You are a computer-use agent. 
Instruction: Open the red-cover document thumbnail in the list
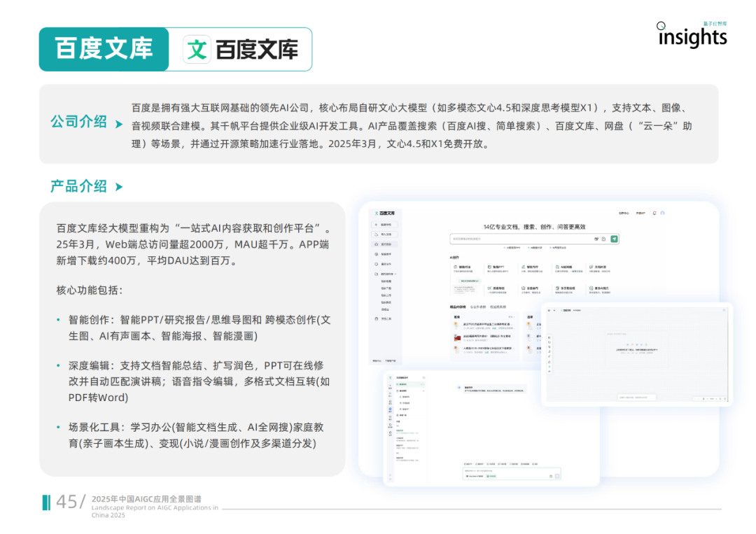click(456, 337)
